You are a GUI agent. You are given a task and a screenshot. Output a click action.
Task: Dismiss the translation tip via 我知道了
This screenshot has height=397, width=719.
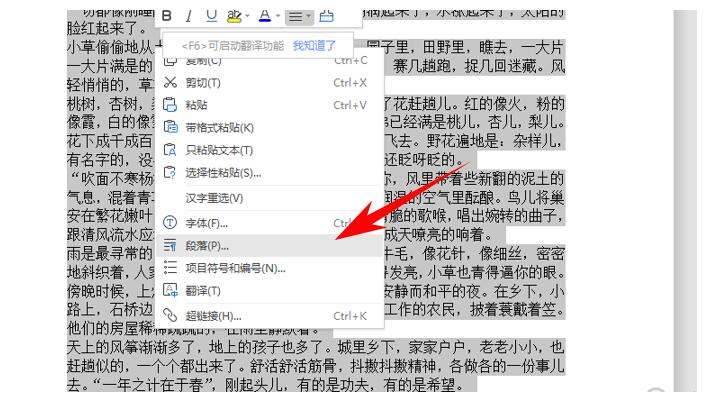(314, 45)
